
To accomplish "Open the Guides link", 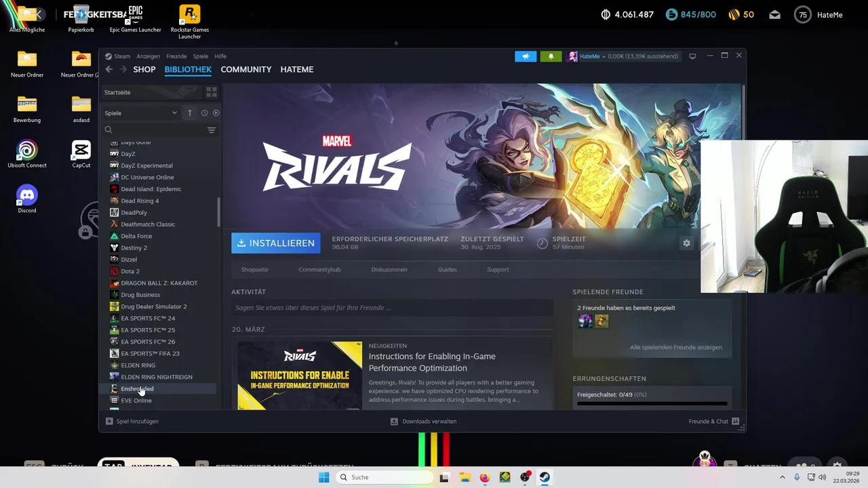I will pyautogui.click(x=447, y=269).
